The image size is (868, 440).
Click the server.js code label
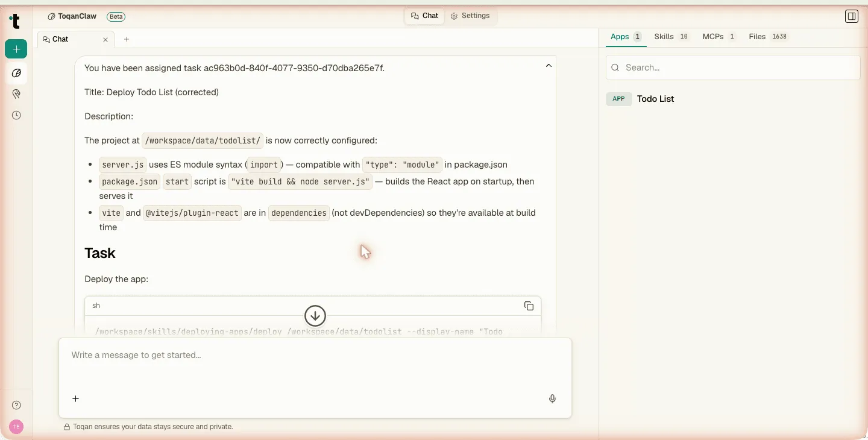[123, 165]
